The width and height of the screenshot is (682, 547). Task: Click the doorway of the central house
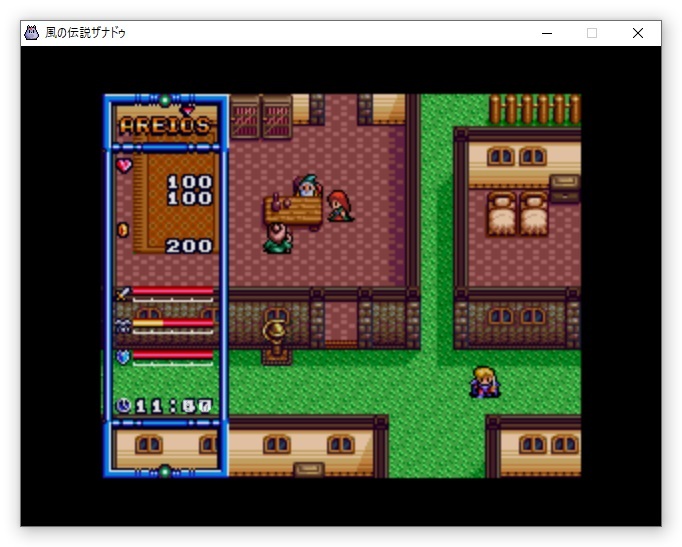[341, 324]
